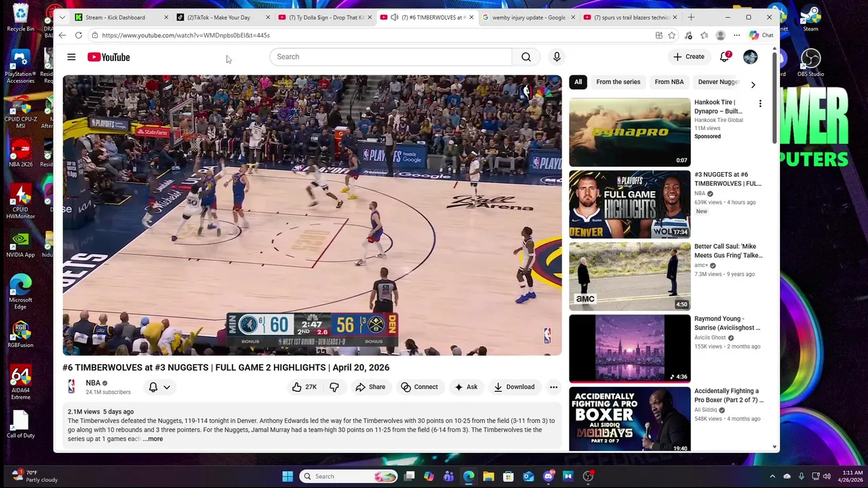The height and width of the screenshot is (488, 868).
Task: Switch to spurs vs trail blazers tab
Action: pos(630,18)
